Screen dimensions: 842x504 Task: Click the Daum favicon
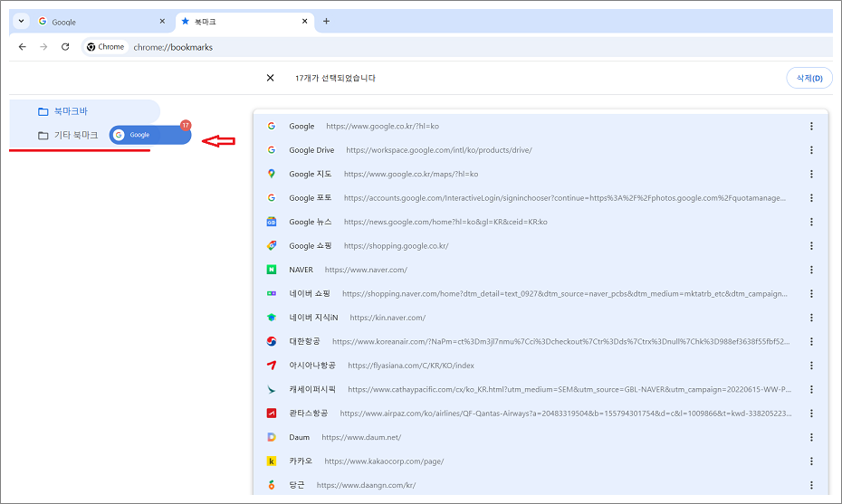(272, 437)
